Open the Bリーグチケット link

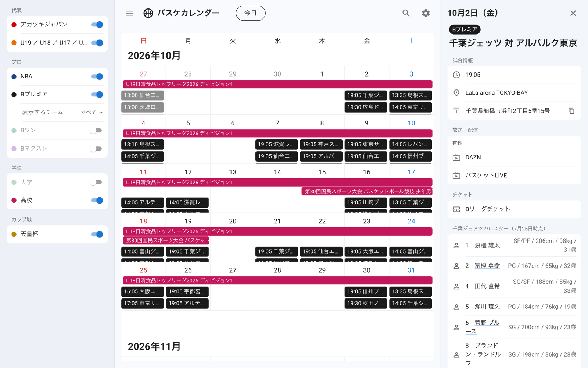pos(488,209)
